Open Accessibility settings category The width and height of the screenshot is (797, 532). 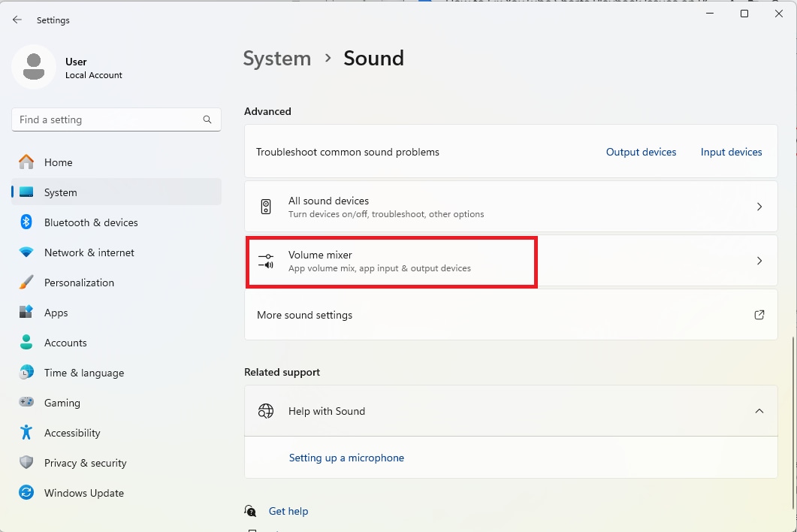[x=116, y=432]
